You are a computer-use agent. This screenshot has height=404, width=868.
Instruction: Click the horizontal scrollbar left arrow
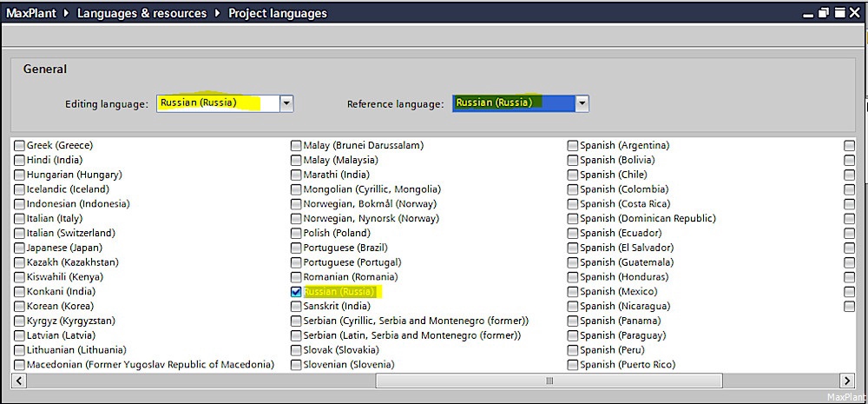click(x=19, y=381)
